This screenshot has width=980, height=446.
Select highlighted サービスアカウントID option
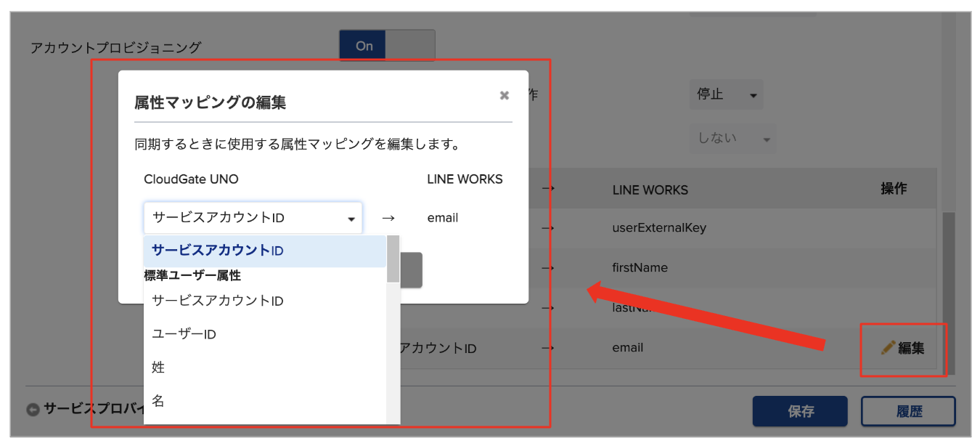pyautogui.click(x=265, y=251)
